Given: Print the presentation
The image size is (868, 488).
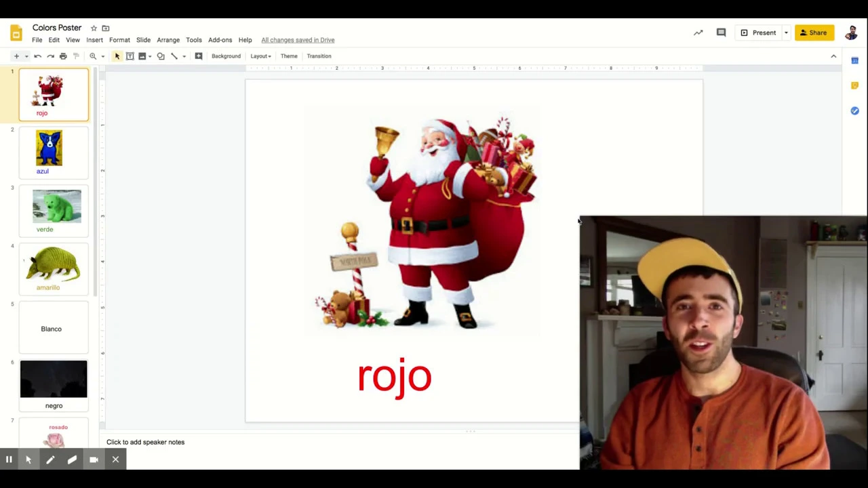Looking at the screenshot, I should pyautogui.click(x=63, y=56).
